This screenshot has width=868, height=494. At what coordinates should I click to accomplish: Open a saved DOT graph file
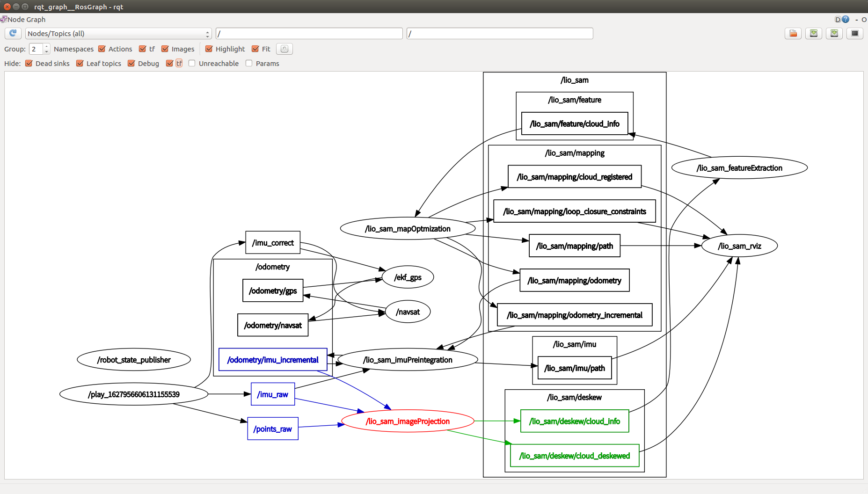point(793,33)
